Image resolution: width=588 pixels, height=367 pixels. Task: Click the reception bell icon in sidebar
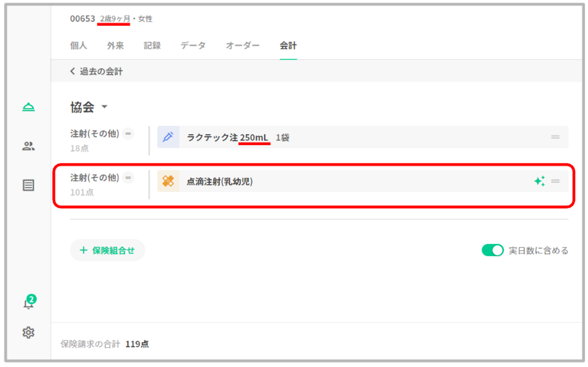pos(29,107)
